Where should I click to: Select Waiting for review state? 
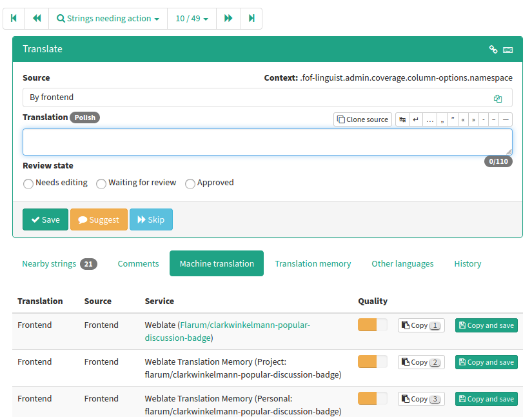(x=101, y=184)
